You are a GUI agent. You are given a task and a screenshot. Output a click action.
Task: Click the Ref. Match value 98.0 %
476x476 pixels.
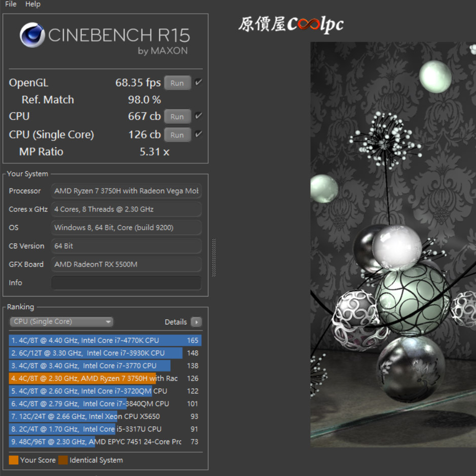[x=144, y=99]
